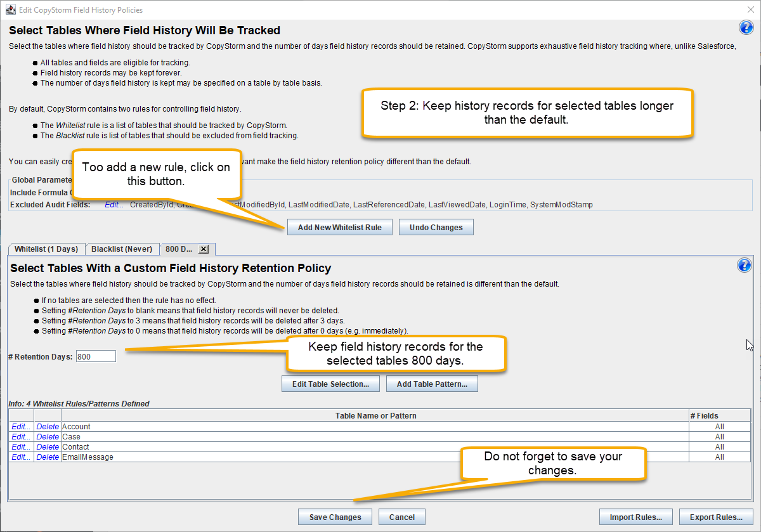Viewport: 761px width, 532px height.
Task: Select the 800 D... tab
Action: pyautogui.click(x=179, y=249)
